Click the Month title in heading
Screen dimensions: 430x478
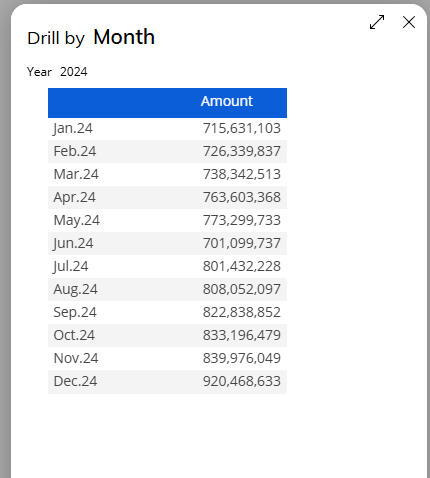point(124,37)
